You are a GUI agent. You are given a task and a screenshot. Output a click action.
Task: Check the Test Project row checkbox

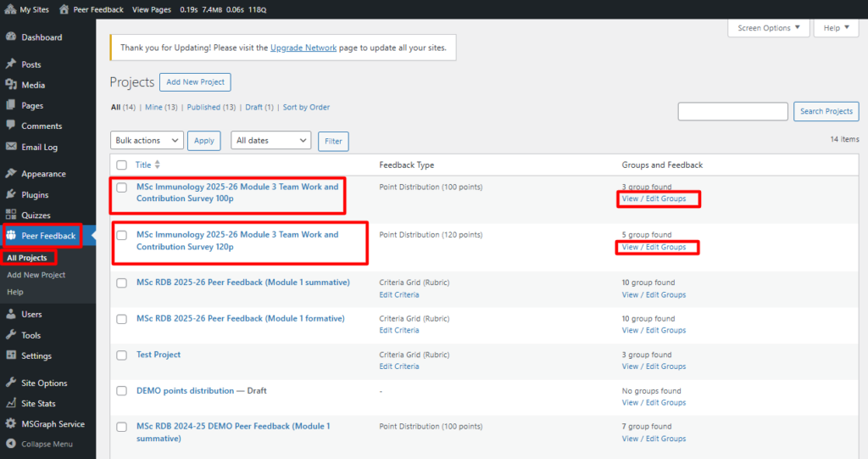tap(122, 355)
